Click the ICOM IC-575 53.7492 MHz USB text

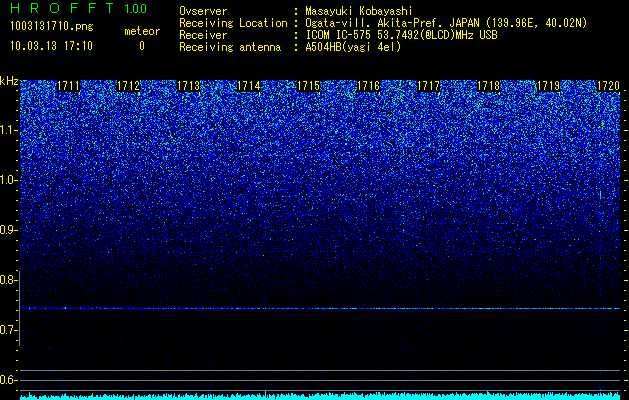pos(401,35)
